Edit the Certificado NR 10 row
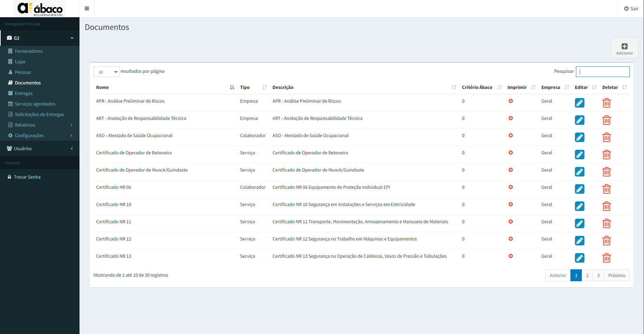Screen dimensions: 644x334 [580, 206]
